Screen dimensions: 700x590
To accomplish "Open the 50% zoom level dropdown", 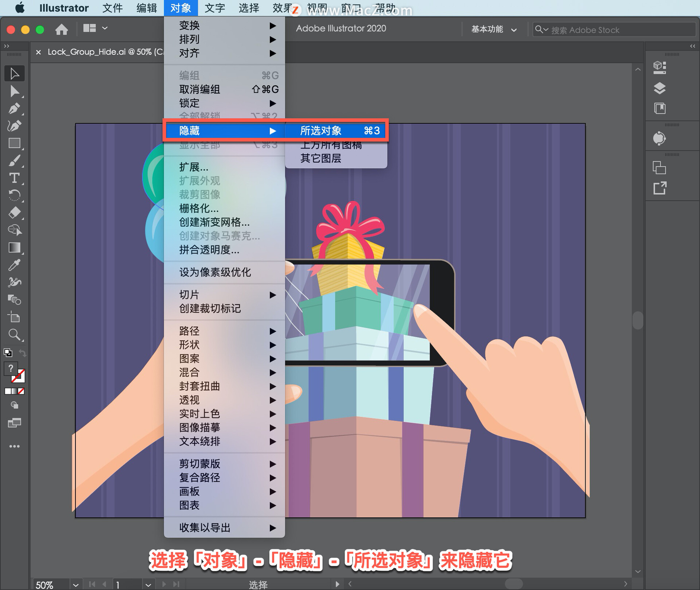I will [75, 583].
